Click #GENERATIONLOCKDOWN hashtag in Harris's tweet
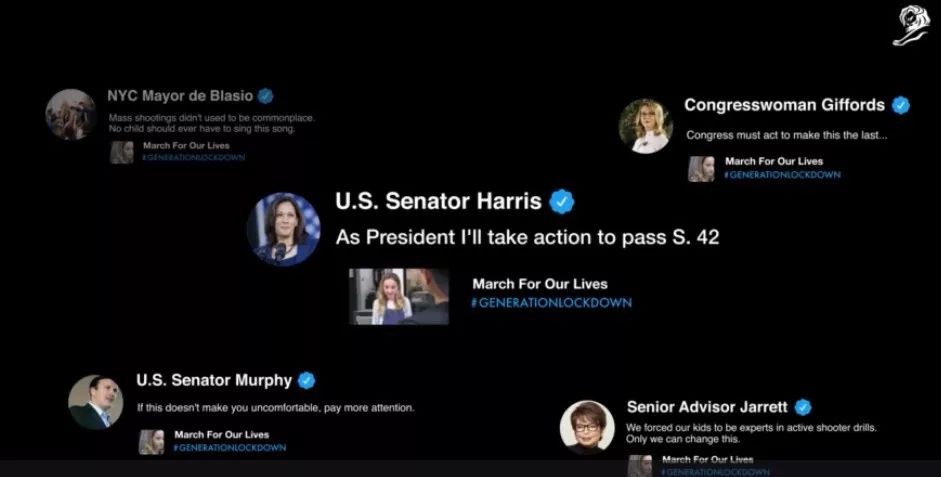This screenshot has width=941, height=477. click(552, 303)
